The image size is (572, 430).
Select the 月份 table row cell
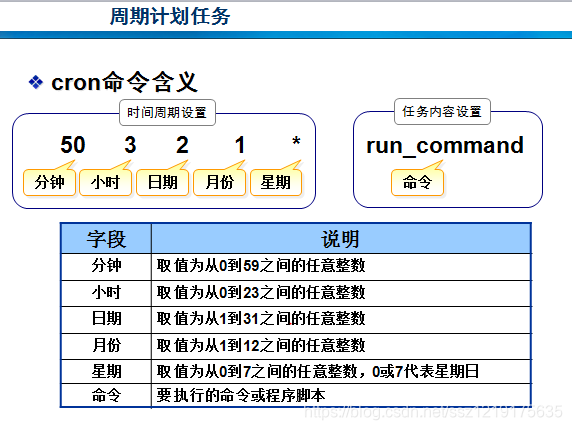[106, 345]
